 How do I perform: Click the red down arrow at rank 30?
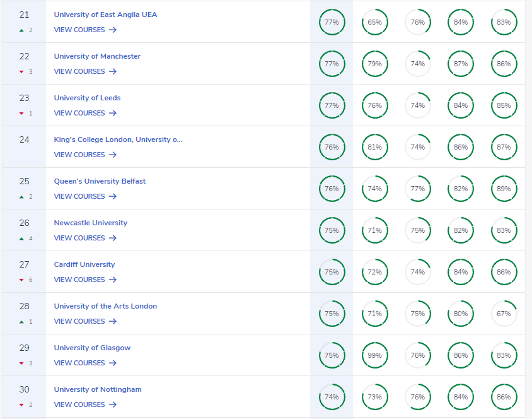(x=21, y=405)
